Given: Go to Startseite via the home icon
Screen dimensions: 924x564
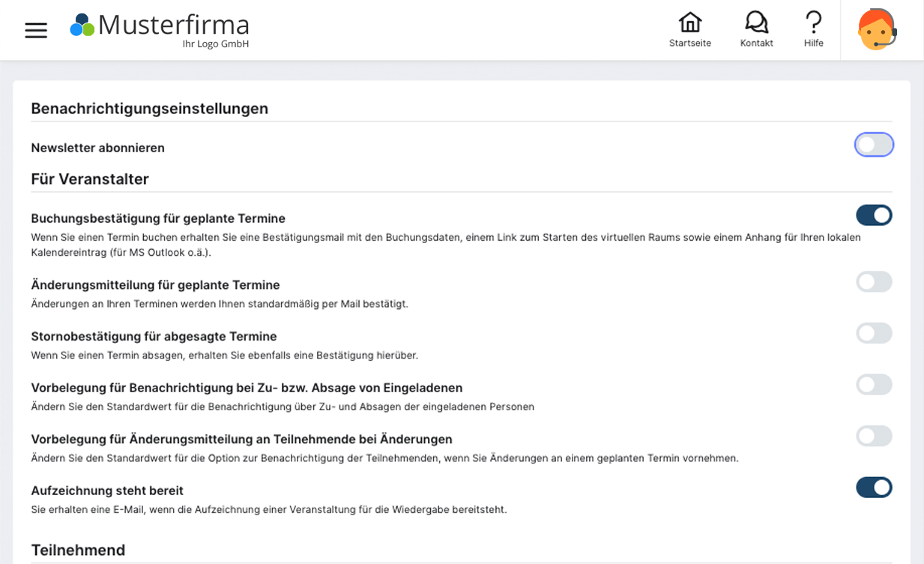Looking at the screenshot, I should [689, 22].
